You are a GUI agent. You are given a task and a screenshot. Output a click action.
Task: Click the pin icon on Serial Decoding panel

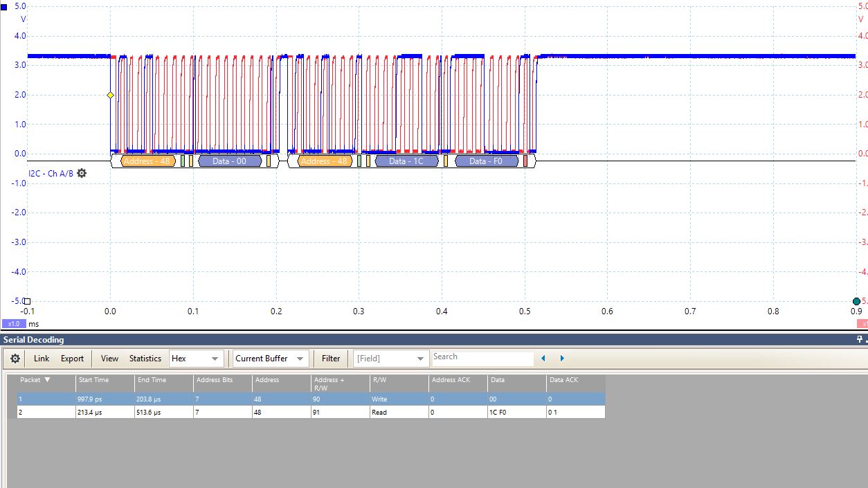pyautogui.click(x=860, y=339)
